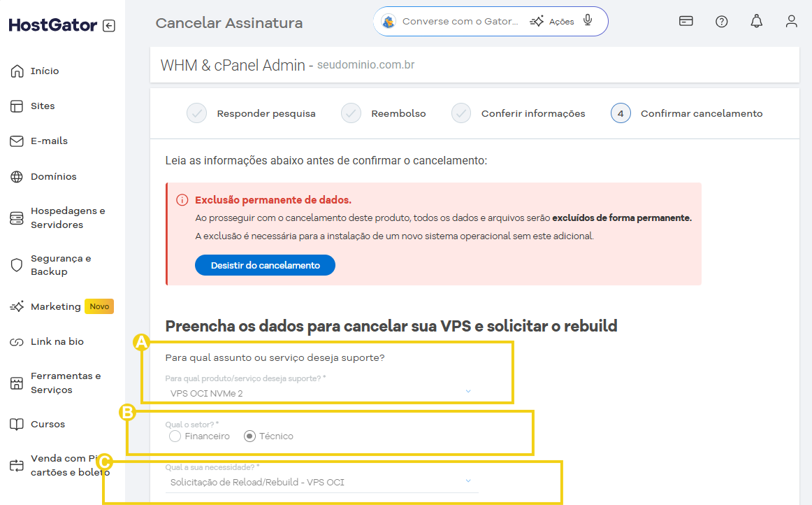This screenshot has height=505, width=812.
Task: Expand the Solicitação de Reload/Rebuild dropdown
Action: point(321,482)
